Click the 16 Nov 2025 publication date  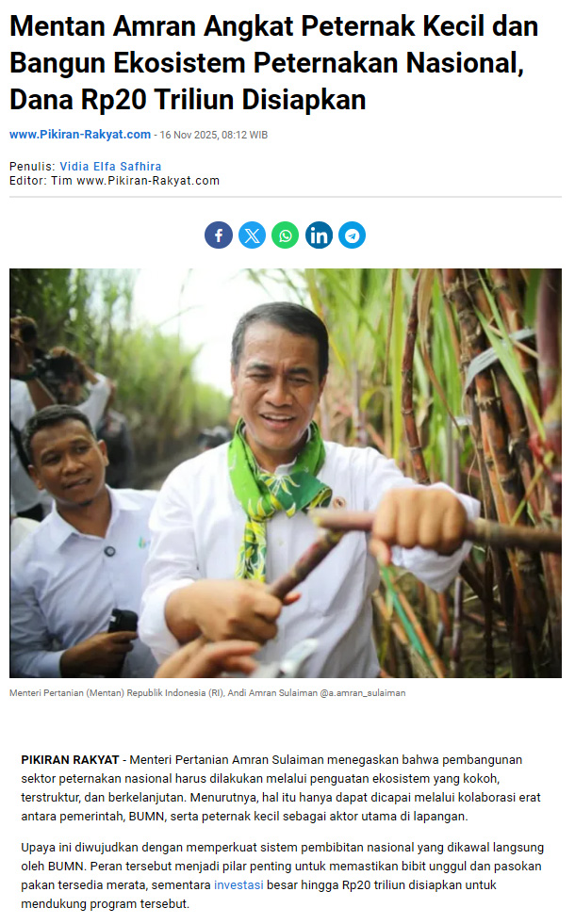(213, 135)
